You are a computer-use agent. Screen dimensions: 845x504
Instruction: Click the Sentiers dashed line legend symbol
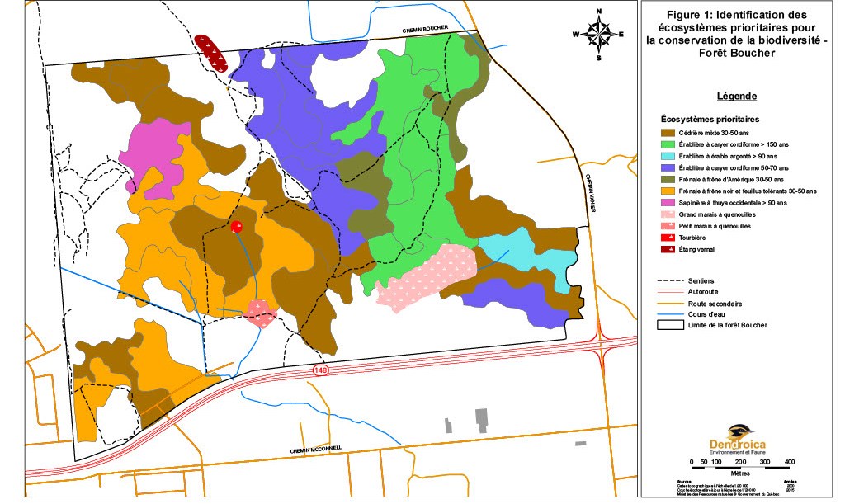pyautogui.click(x=669, y=280)
